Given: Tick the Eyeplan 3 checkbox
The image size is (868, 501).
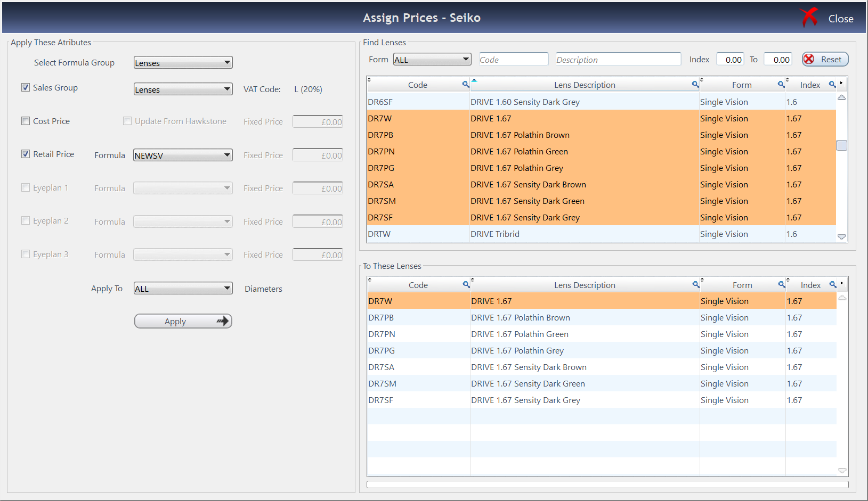Looking at the screenshot, I should (x=26, y=254).
